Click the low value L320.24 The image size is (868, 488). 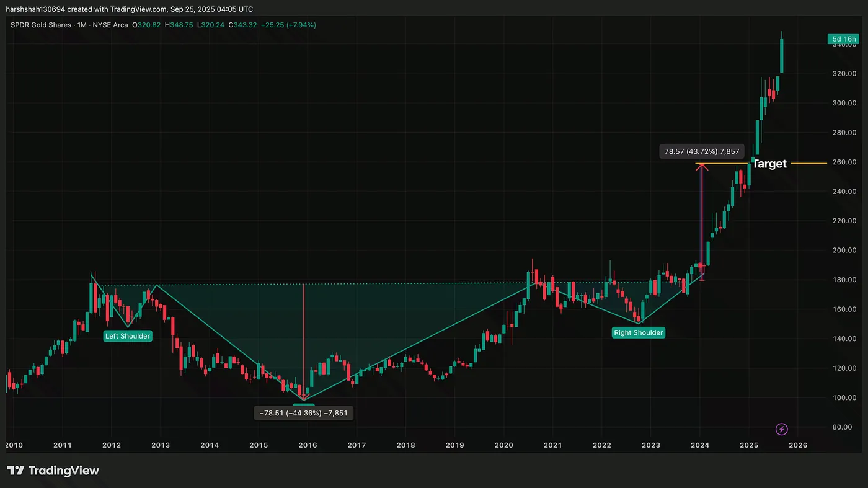click(212, 25)
